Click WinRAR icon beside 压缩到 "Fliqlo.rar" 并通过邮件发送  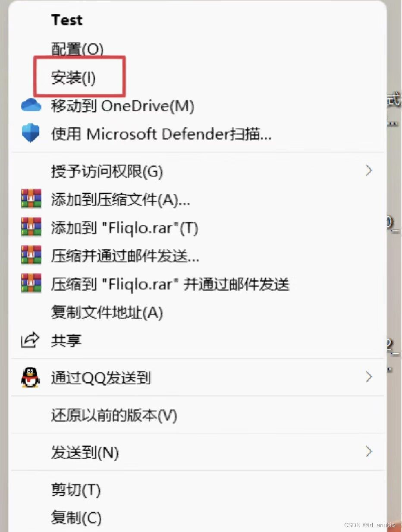31,283
